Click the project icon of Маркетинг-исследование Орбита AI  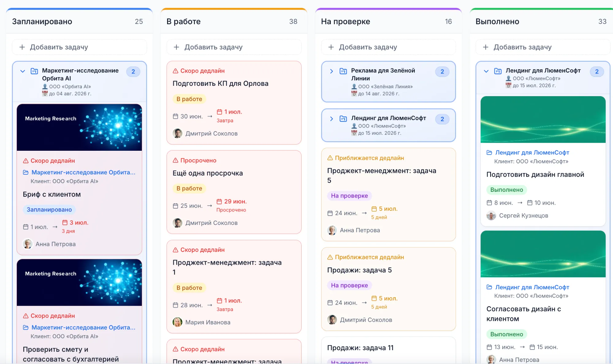(34, 71)
